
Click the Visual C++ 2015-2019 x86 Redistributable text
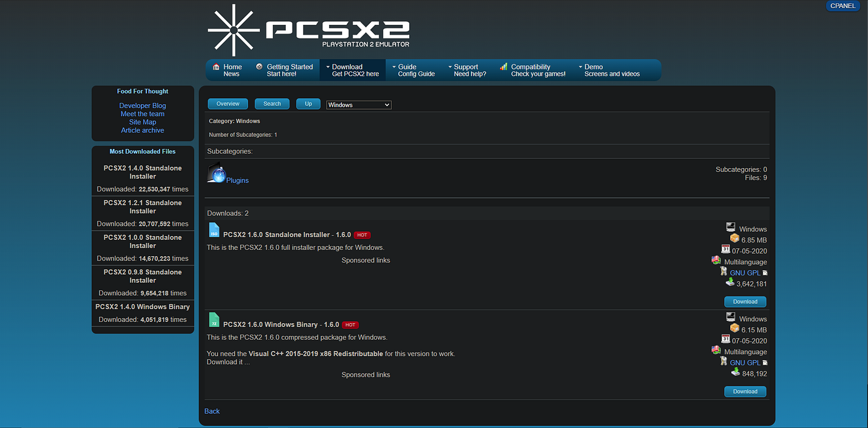(x=316, y=354)
